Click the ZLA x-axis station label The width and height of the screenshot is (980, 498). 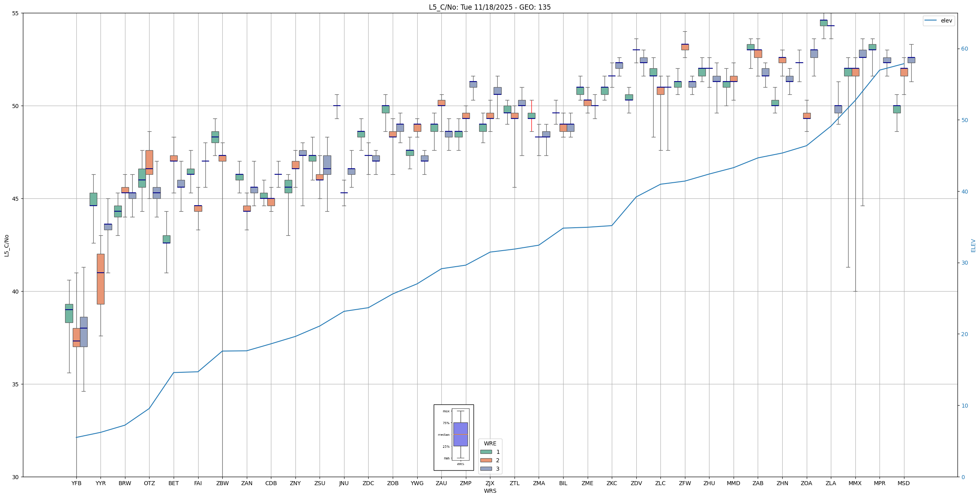(830, 483)
